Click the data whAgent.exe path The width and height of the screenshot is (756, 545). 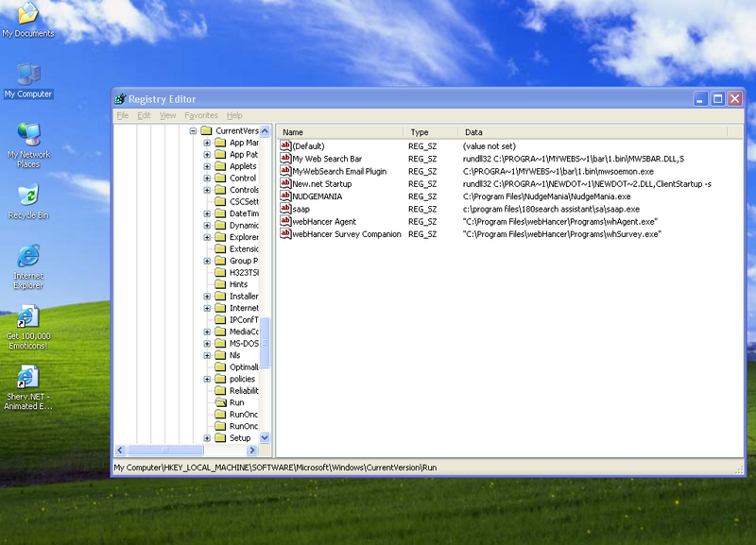(x=560, y=221)
